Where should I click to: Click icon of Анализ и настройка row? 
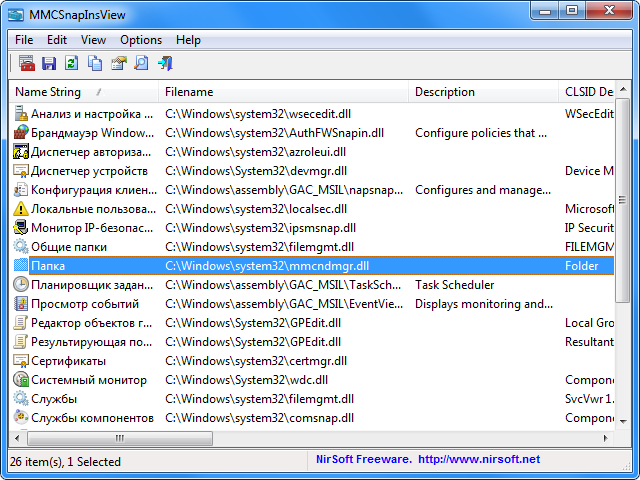tap(21, 113)
